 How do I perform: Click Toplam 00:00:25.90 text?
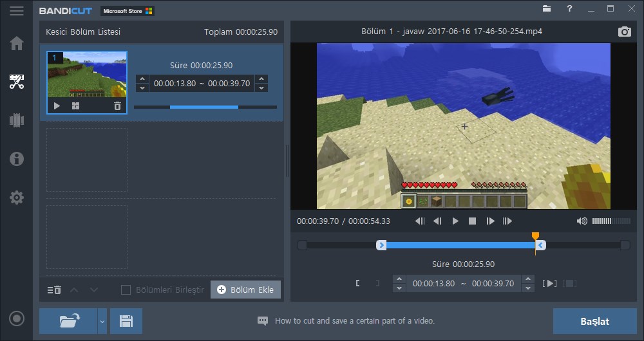pyautogui.click(x=241, y=32)
